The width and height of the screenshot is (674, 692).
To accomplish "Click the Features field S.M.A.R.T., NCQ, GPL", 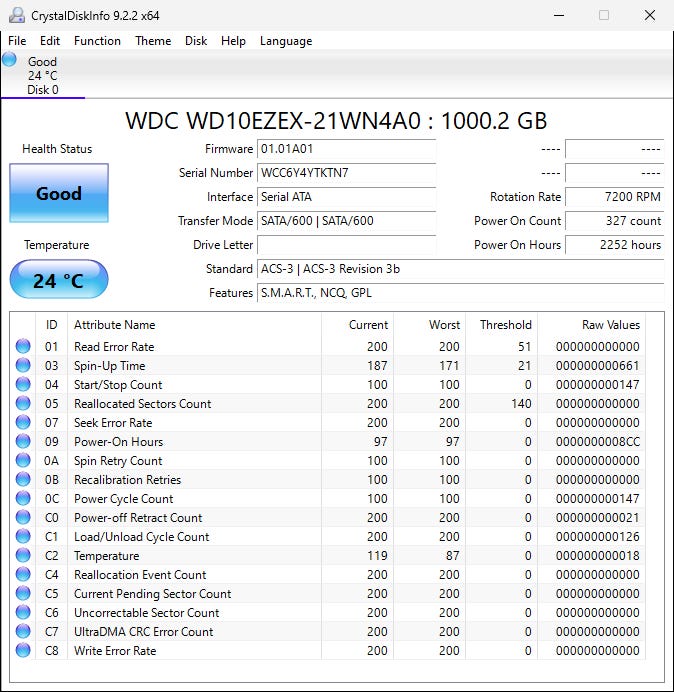I will pyautogui.click(x=460, y=293).
